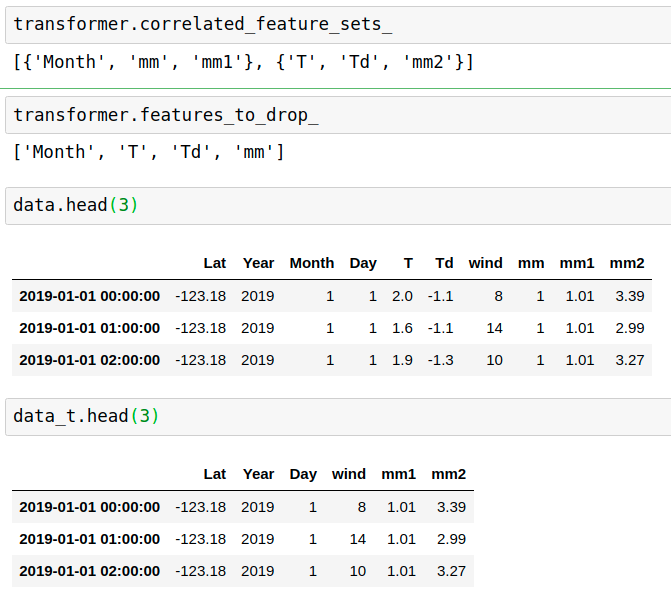Click the mm column header in data table

pyautogui.click(x=531, y=263)
